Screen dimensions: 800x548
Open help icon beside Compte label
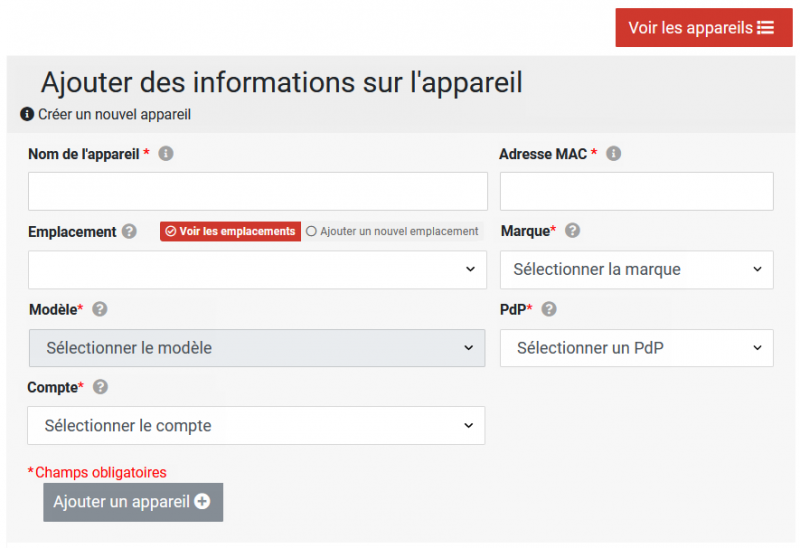tap(101, 387)
